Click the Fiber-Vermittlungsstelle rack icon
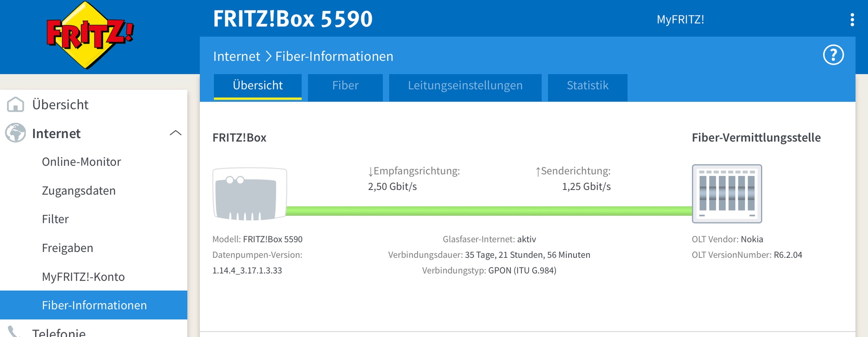This screenshot has height=337, width=868. pyautogui.click(x=727, y=194)
